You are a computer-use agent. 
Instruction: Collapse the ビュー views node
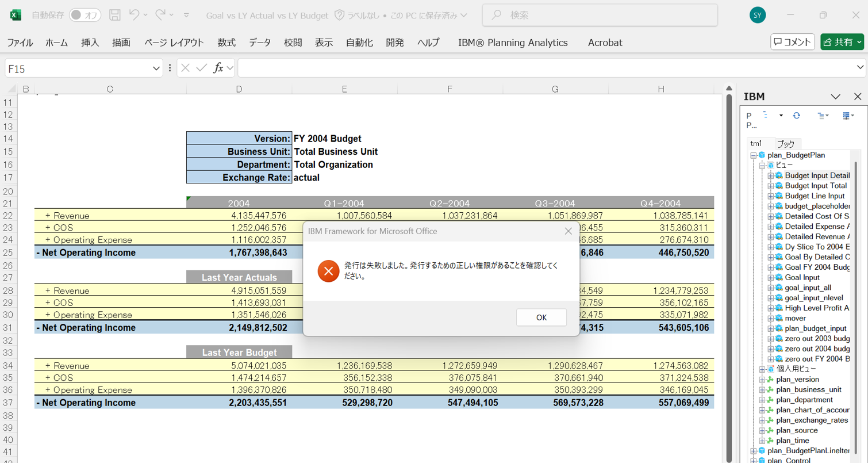[762, 165]
